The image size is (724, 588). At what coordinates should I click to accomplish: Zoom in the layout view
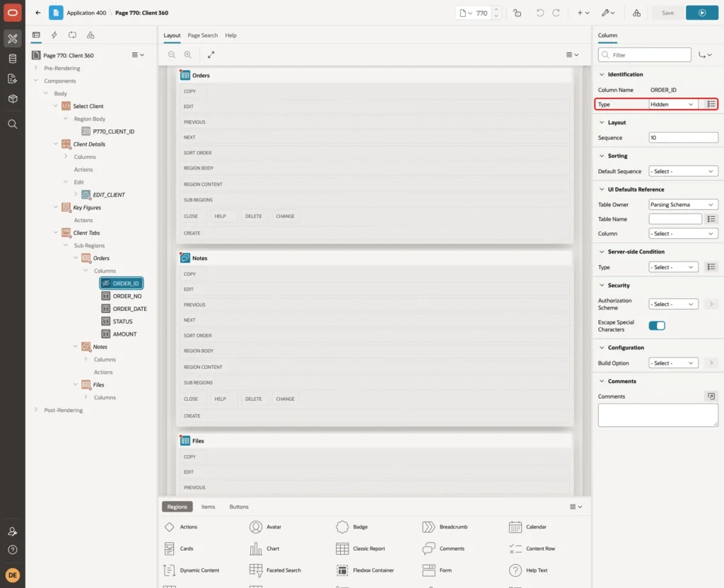pyautogui.click(x=188, y=54)
